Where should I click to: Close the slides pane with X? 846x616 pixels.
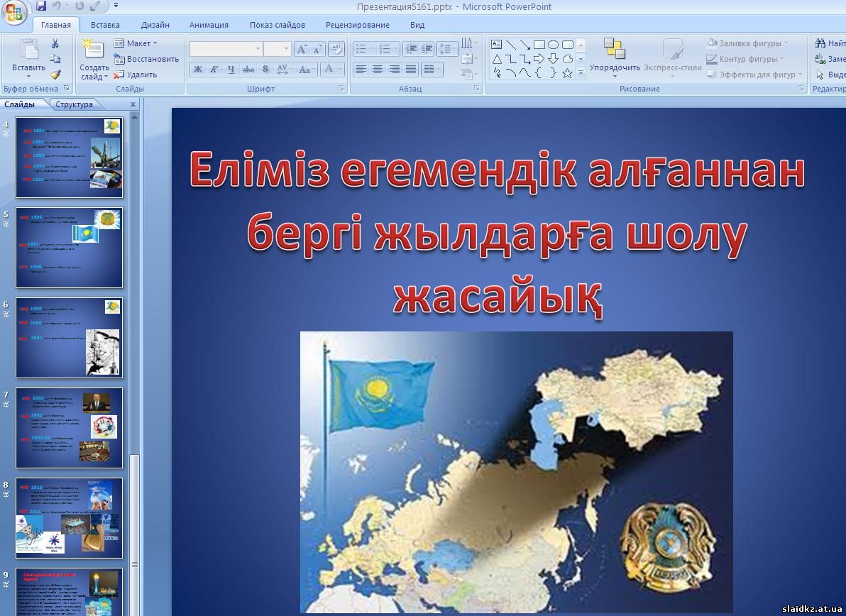[133, 104]
